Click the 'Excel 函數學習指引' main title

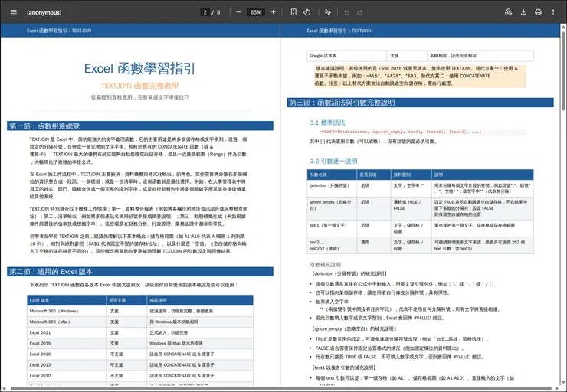(x=139, y=68)
